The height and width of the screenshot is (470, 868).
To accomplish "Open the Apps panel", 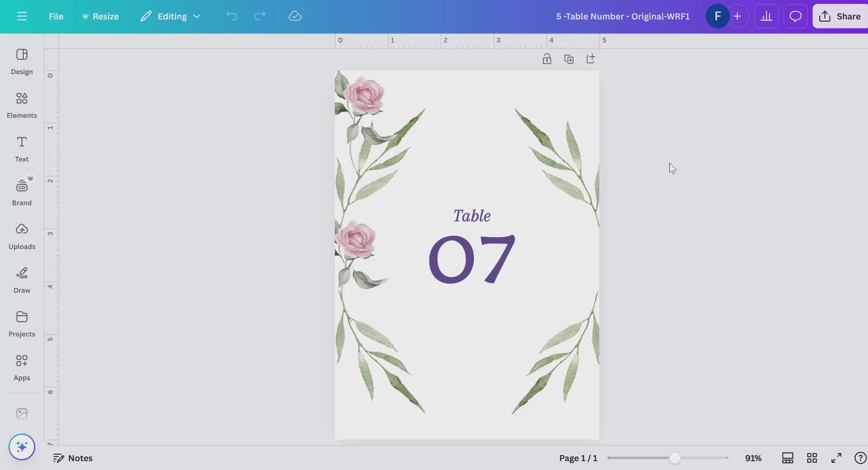I will pos(22,368).
